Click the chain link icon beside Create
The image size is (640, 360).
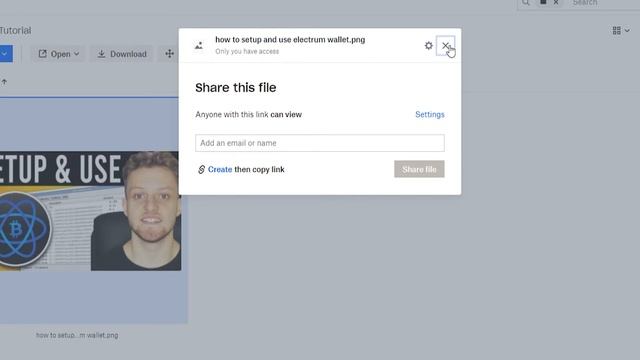201,169
